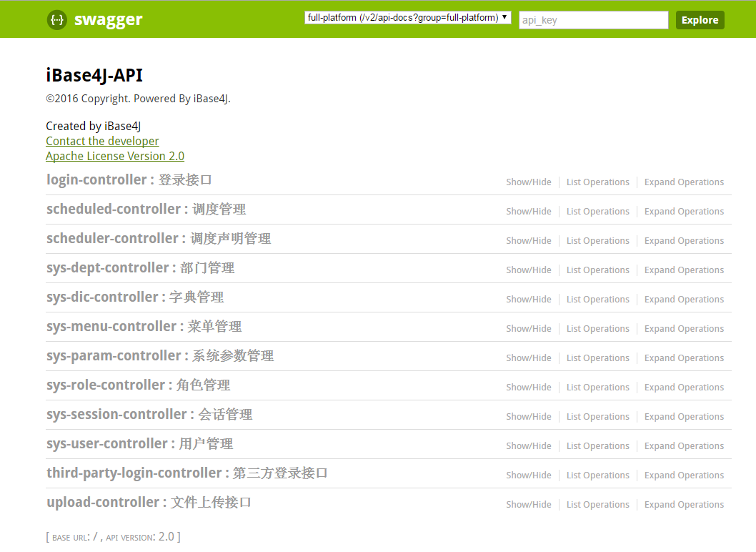Expand Operations for sys-session-controller
Screen dimensions: 756x552
tap(684, 416)
